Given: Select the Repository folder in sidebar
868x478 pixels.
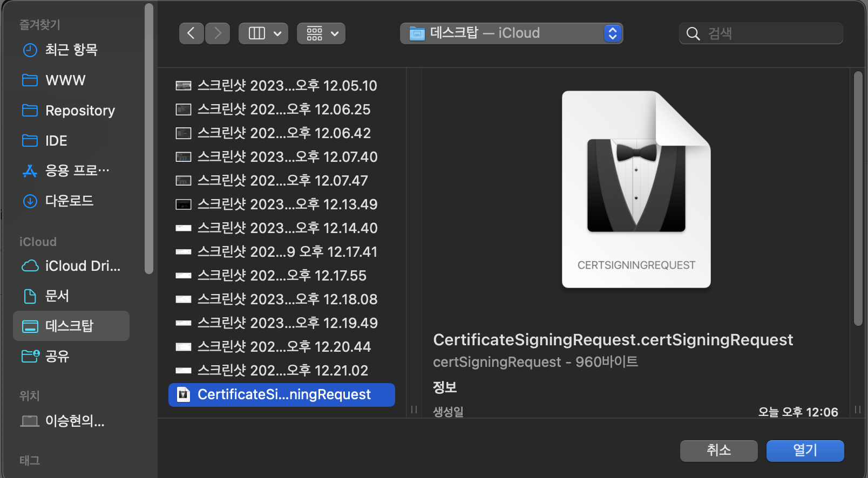Looking at the screenshot, I should (71, 111).
